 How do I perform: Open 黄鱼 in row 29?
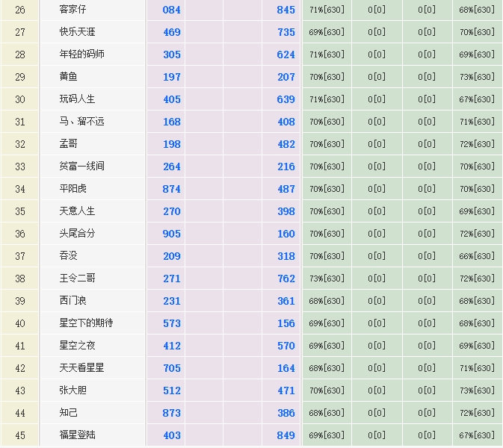tap(69, 77)
